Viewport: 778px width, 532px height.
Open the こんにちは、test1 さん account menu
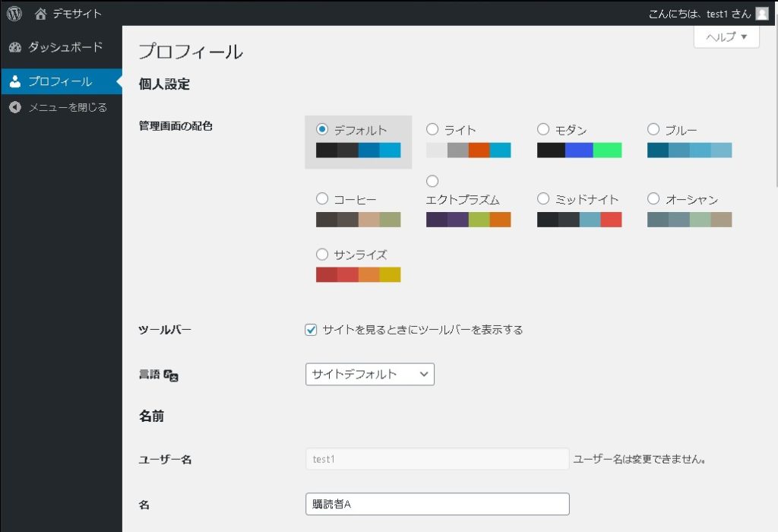tap(698, 14)
